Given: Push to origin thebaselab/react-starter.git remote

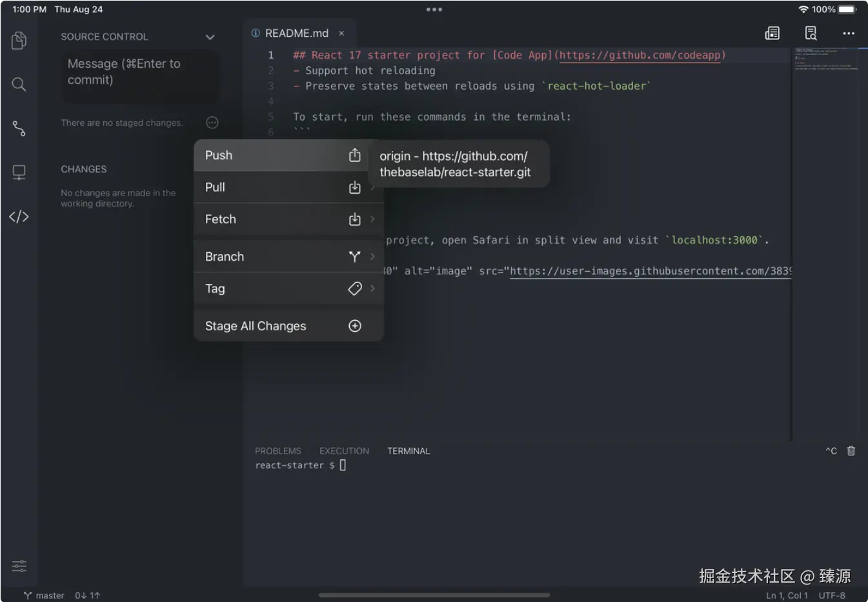Looking at the screenshot, I should [x=459, y=164].
